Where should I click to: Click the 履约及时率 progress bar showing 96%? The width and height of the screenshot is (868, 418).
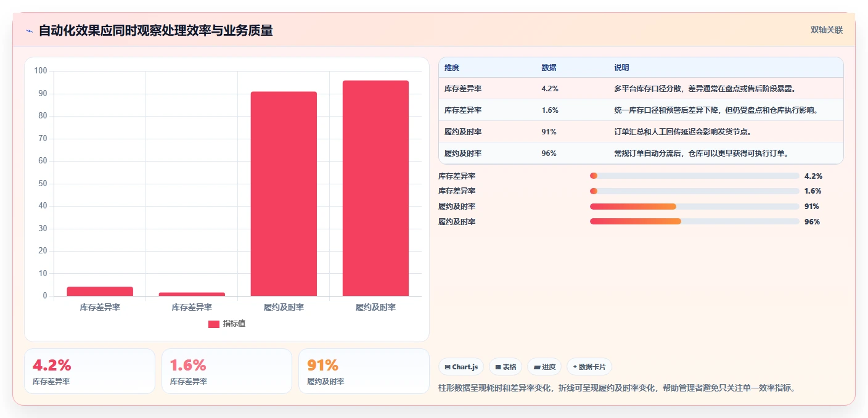tap(695, 221)
